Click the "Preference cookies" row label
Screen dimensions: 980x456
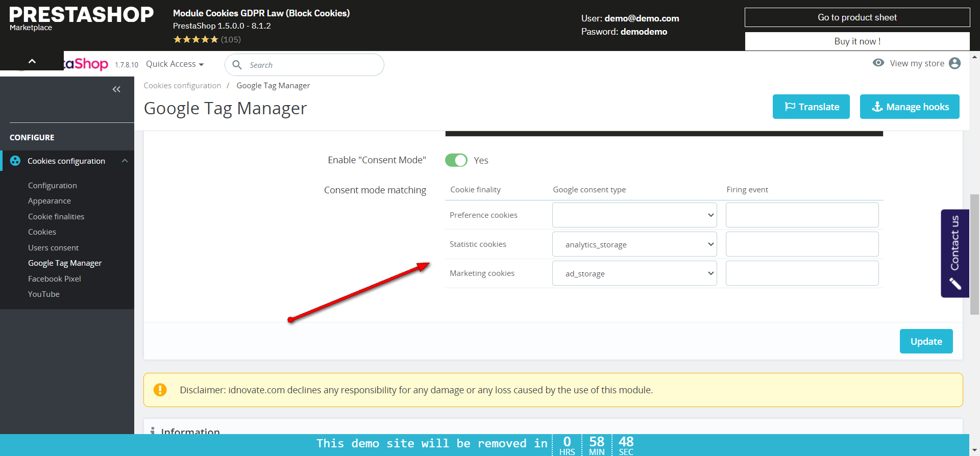tap(483, 215)
